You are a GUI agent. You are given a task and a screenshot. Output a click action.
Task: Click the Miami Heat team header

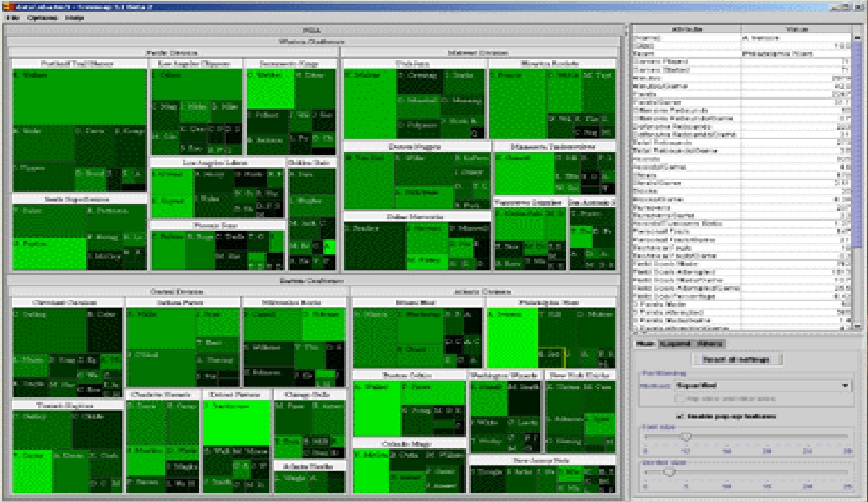tap(418, 303)
